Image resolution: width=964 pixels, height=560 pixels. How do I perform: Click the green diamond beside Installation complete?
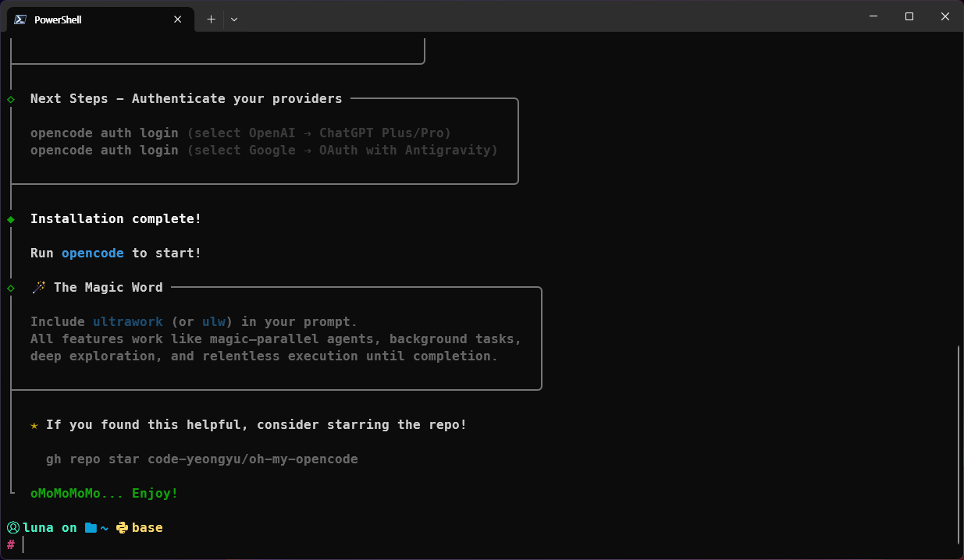coord(11,219)
